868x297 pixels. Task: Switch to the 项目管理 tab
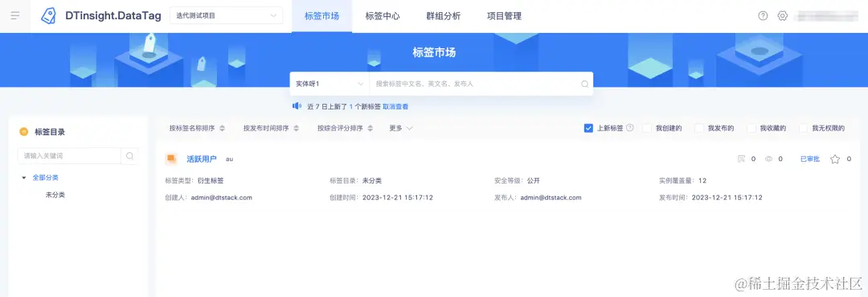(504, 16)
